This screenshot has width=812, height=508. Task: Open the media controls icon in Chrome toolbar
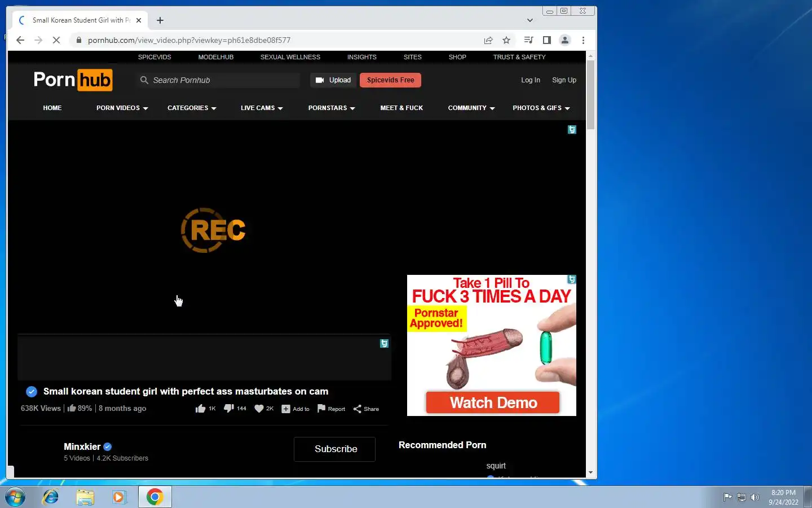(528, 40)
